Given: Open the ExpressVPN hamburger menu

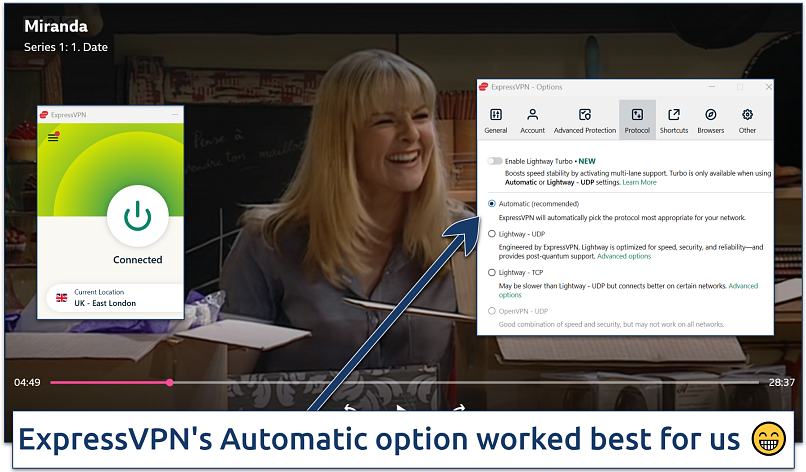Looking at the screenshot, I should tap(53, 138).
